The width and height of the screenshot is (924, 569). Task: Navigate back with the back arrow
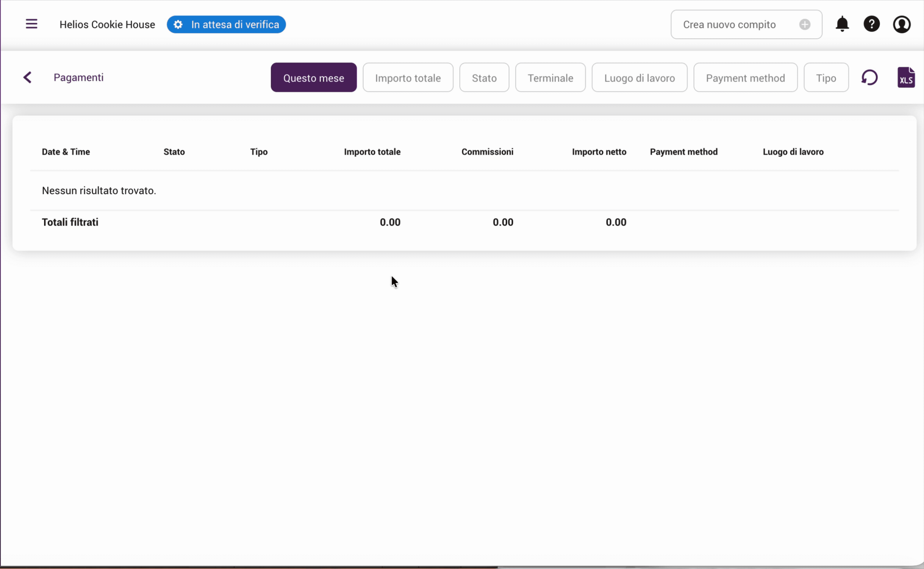pyautogui.click(x=28, y=77)
